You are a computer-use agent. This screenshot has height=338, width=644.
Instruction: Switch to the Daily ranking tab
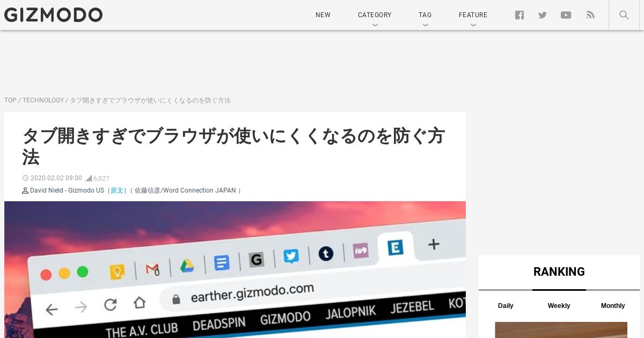(x=506, y=306)
